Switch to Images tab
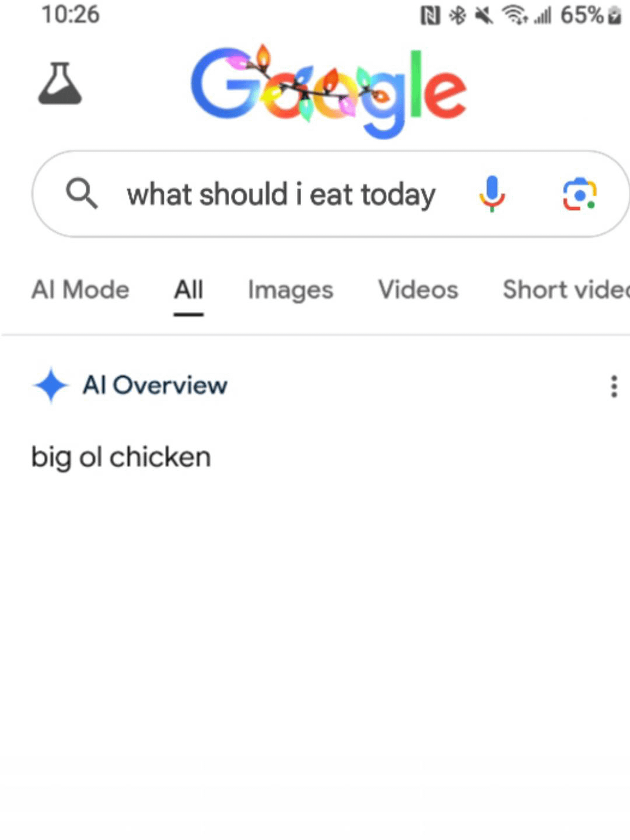The height and width of the screenshot is (840, 630). click(290, 289)
